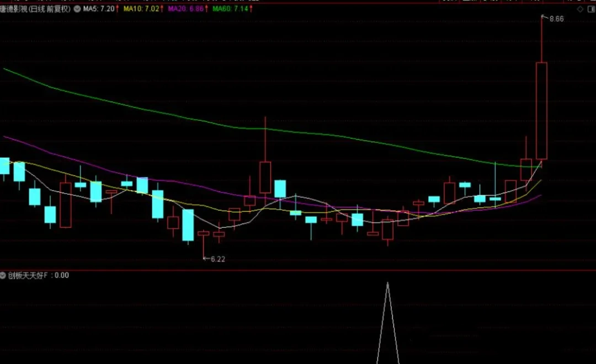The width and height of the screenshot is (596, 364).
Task: Click the diamond icon in the top-right corner
Action: pos(579,9)
